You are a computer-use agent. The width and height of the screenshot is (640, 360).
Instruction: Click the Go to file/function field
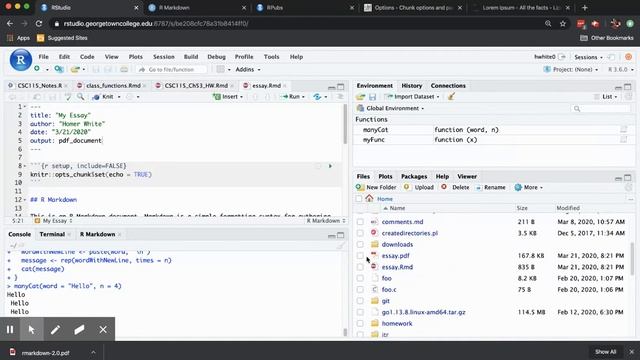(171, 69)
